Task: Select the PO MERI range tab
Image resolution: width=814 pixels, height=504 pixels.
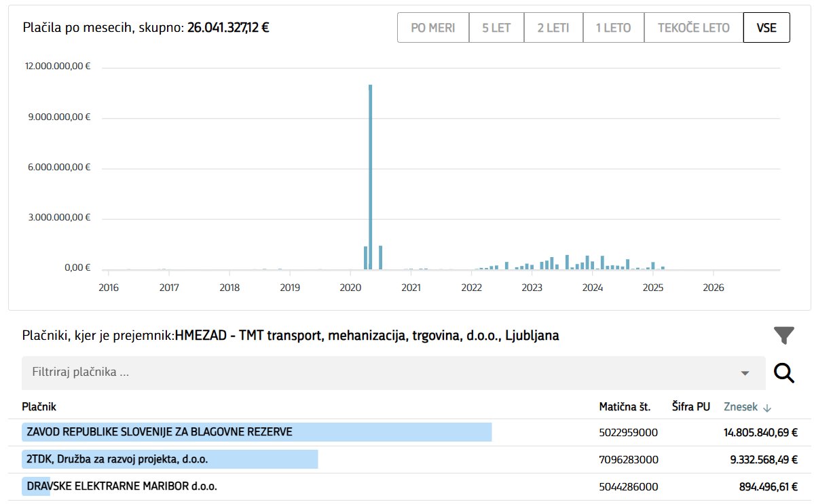Action: tap(433, 28)
